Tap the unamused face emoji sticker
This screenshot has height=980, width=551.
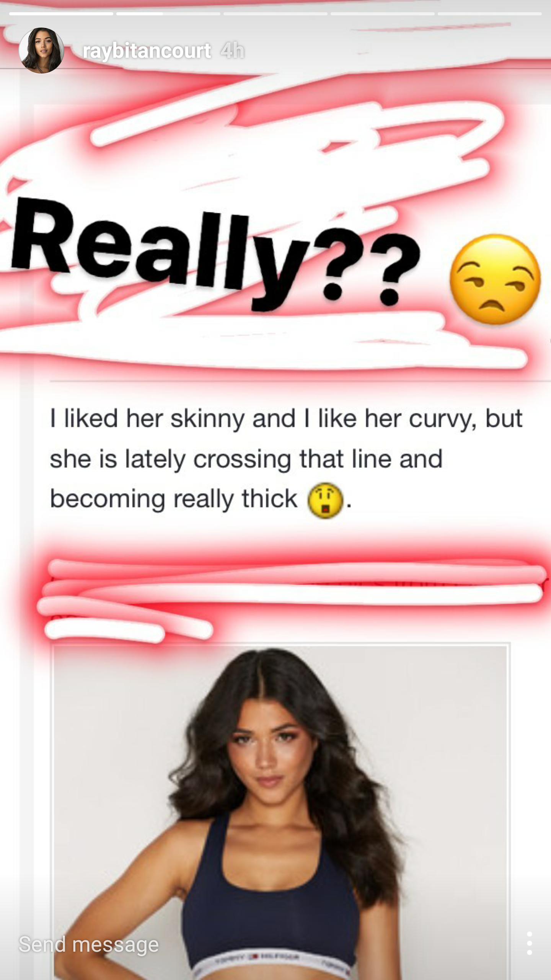[495, 279]
